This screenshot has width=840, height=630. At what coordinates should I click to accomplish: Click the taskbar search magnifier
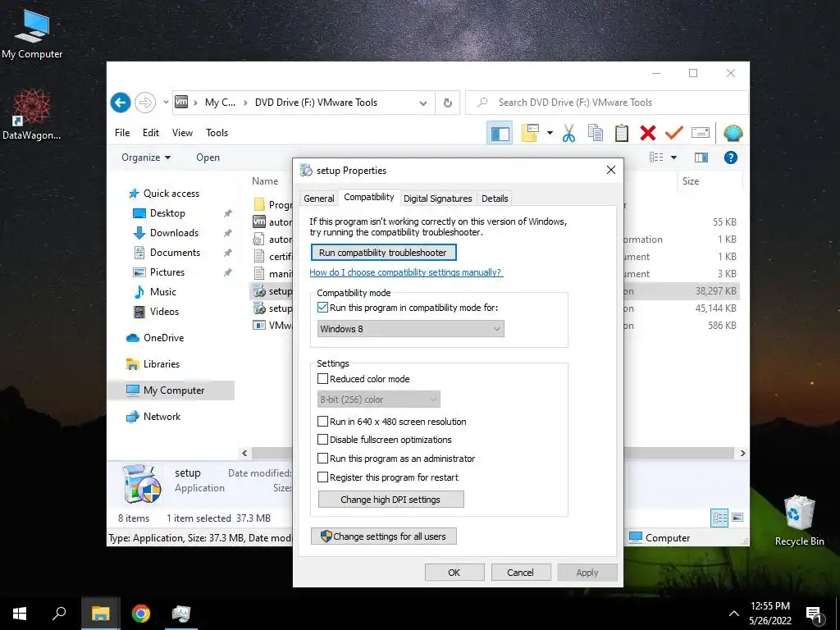point(59,614)
